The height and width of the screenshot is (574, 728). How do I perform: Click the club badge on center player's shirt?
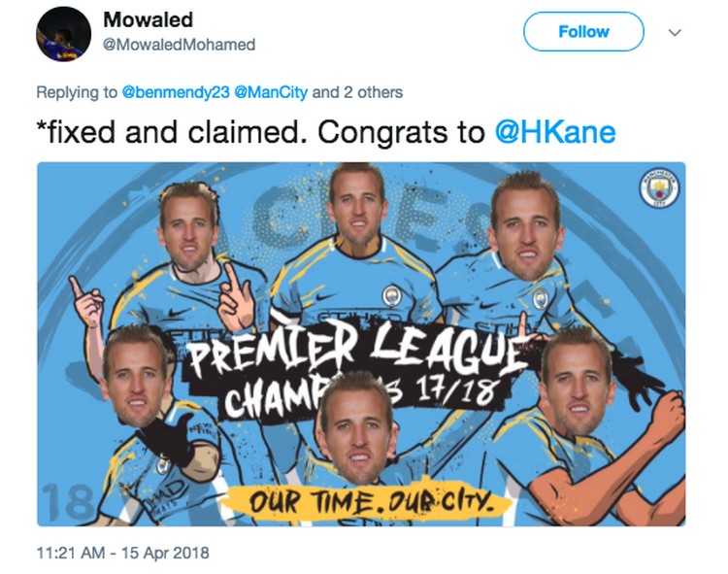(392, 296)
